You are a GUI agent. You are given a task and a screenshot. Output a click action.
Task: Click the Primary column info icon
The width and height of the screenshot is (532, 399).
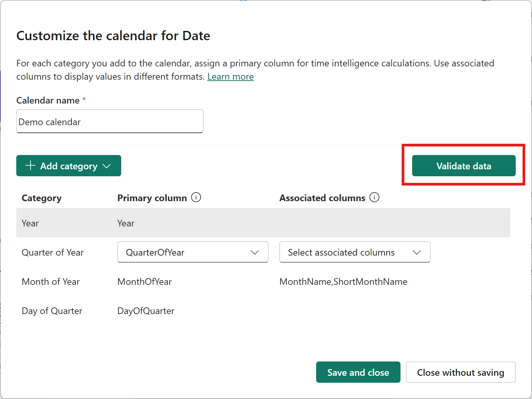point(196,198)
